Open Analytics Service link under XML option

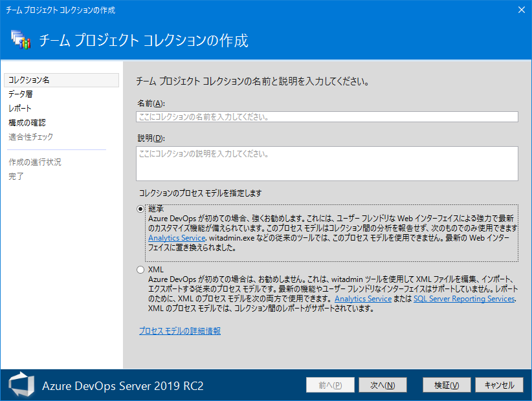363,299
